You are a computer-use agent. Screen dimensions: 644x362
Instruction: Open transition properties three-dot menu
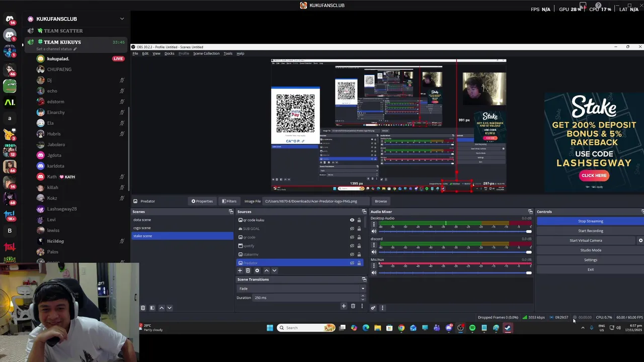(x=362, y=306)
